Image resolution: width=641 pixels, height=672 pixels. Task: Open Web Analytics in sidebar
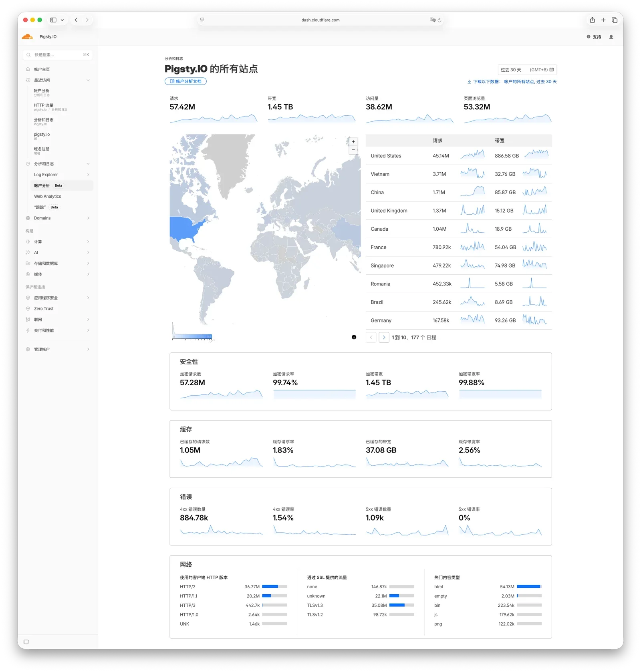coord(48,197)
